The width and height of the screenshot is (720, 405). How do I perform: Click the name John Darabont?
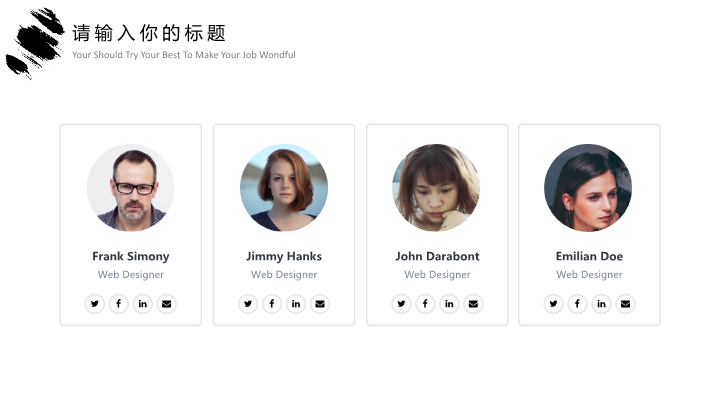[x=437, y=256]
